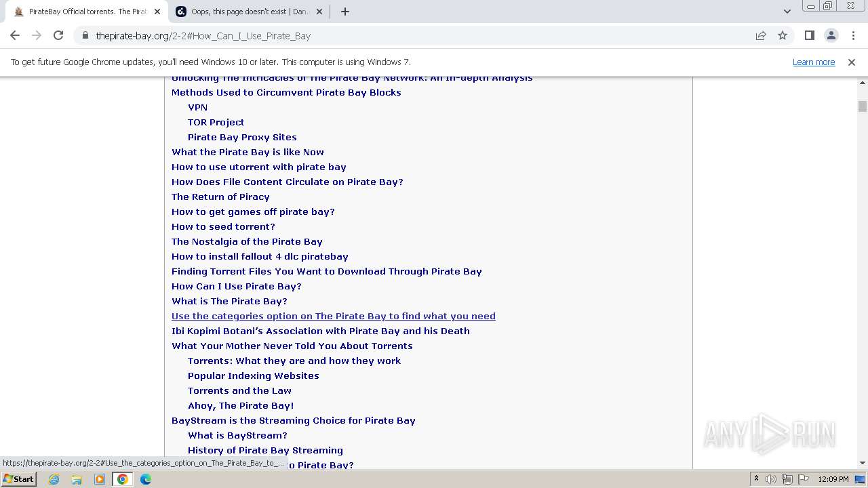Click the page scrollbar up arrow
The height and width of the screenshot is (488, 868).
[x=863, y=82]
